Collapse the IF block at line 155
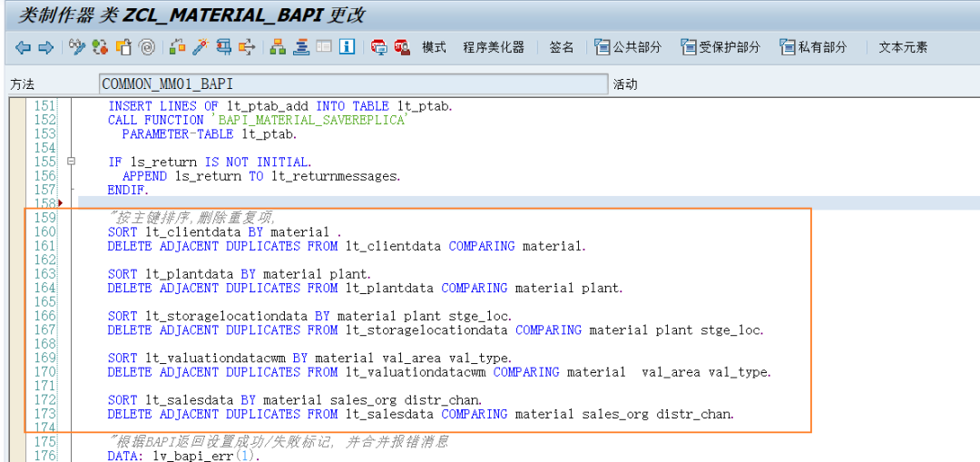The width and height of the screenshot is (980, 462). [72, 162]
